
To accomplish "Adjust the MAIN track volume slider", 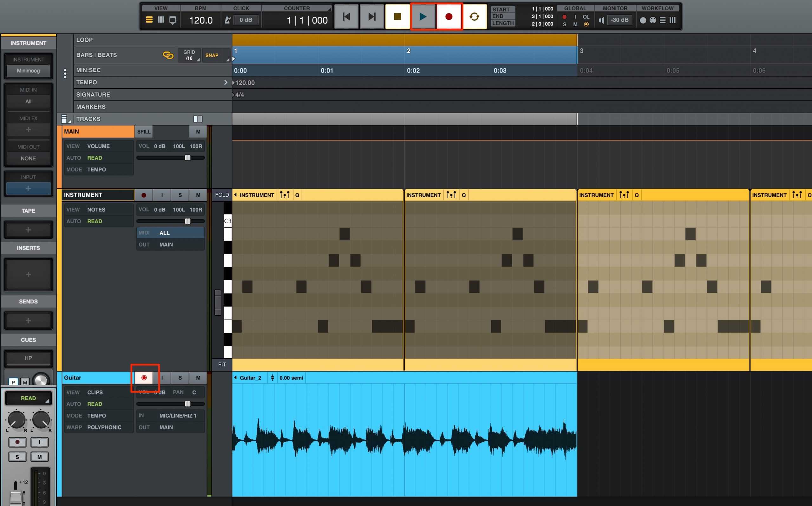I will point(187,158).
